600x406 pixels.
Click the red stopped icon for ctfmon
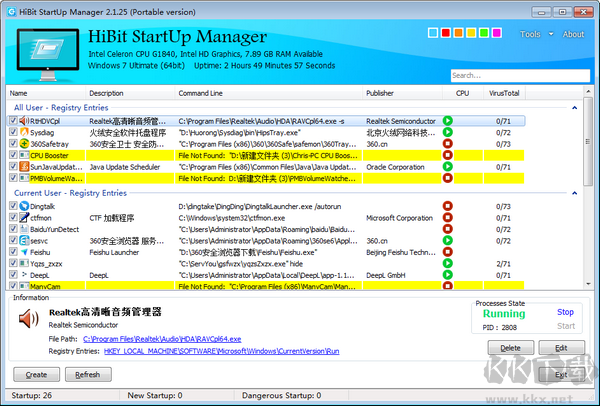(448, 217)
